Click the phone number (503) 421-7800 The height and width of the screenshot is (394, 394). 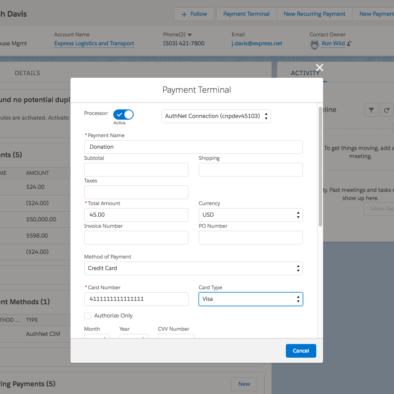(x=184, y=43)
